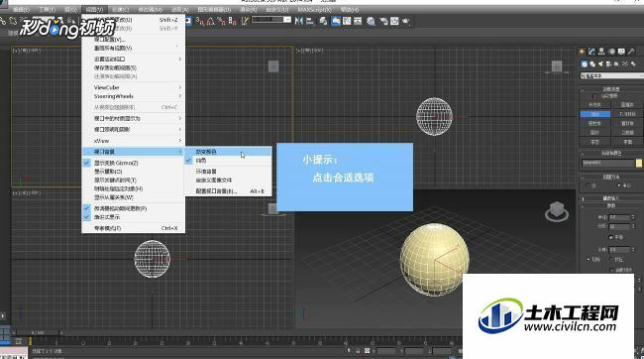
Task: Select the 边 creation method radio
Action: pos(588,185)
